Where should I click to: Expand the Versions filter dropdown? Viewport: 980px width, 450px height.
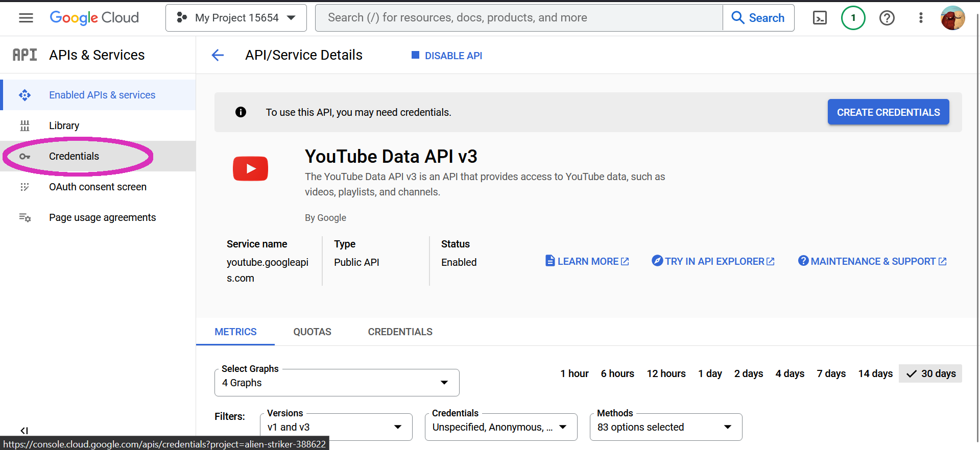coord(336,427)
